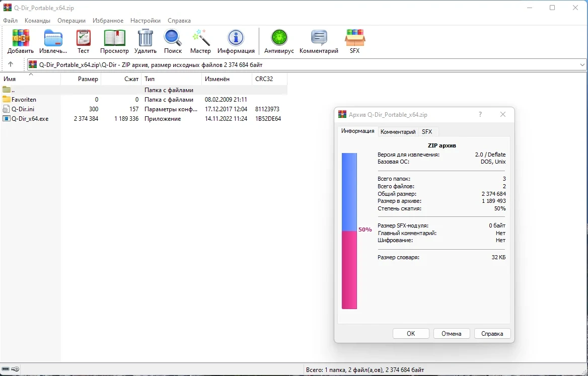588x376 pixels.
Task: Sort by the Размер column header
Action: click(x=81, y=79)
